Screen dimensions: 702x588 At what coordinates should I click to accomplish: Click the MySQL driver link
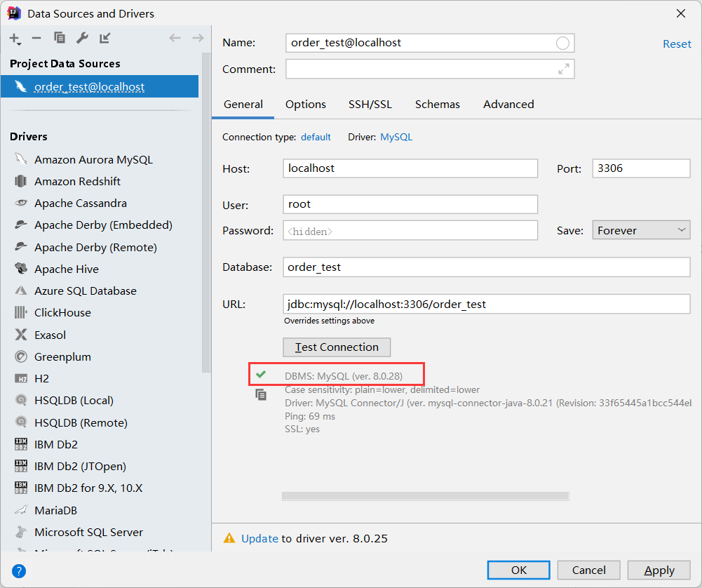click(396, 137)
